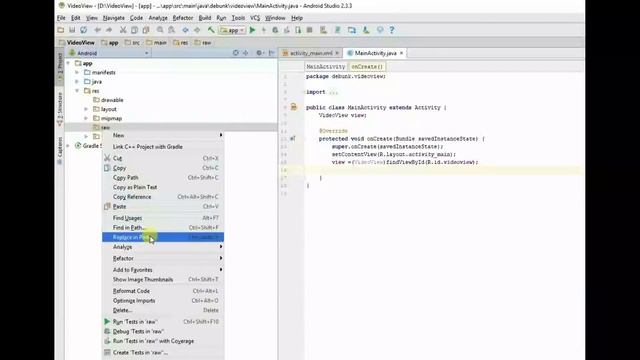Click the Synchronize toolbar icon
Screen dimensions: 640x360
(84, 30)
